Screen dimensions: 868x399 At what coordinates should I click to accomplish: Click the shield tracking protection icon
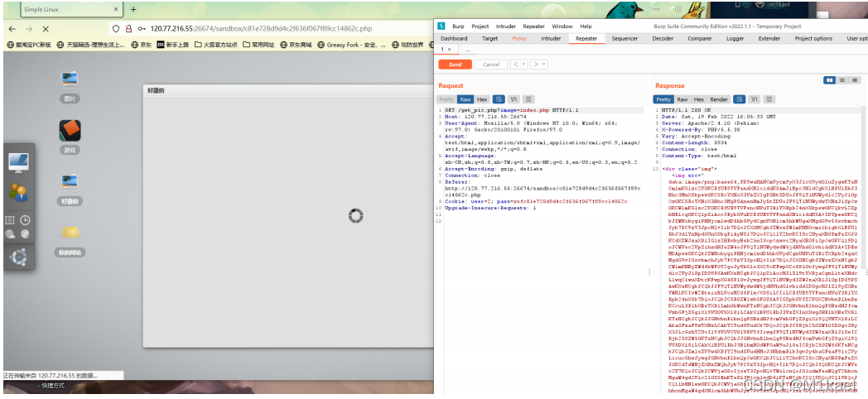(116, 29)
